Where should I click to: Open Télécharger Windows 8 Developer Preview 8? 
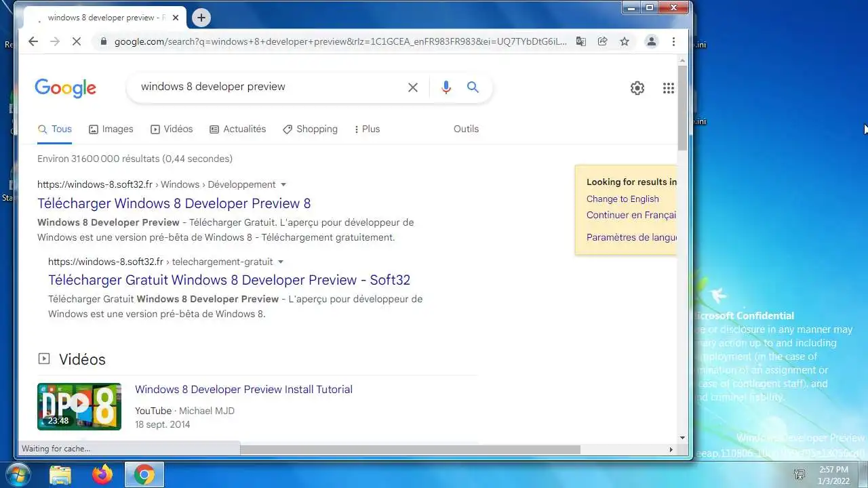[174, 203]
